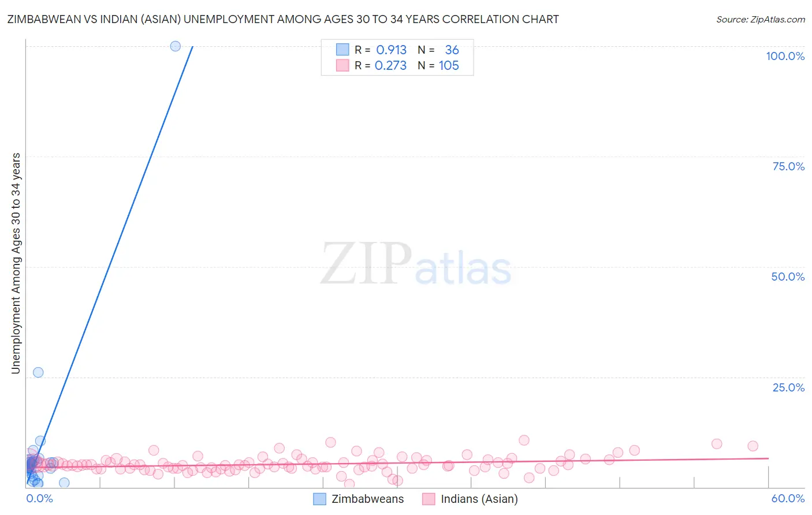The image size is (812, 515).
Task: Click the chart title text
Action: tap(283, 19)
